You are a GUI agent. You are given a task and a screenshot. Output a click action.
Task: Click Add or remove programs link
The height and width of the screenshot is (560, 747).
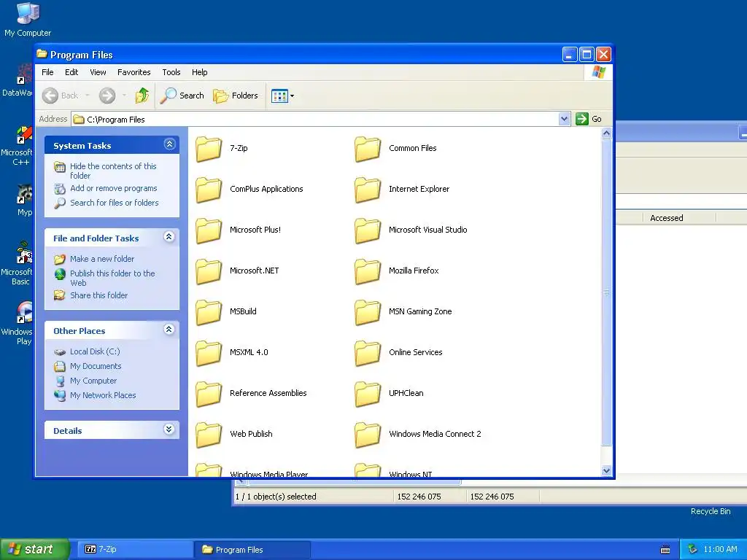[113, 189]
